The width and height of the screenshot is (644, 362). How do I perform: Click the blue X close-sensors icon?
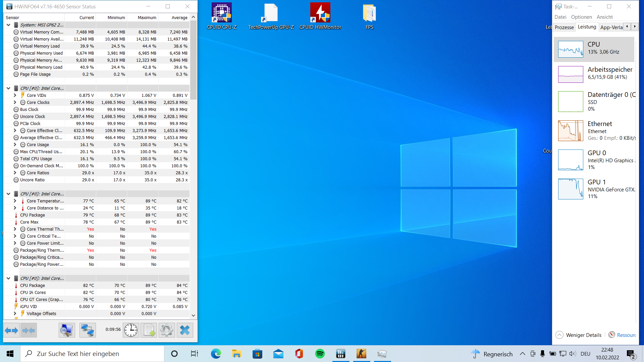coord(185,330)
